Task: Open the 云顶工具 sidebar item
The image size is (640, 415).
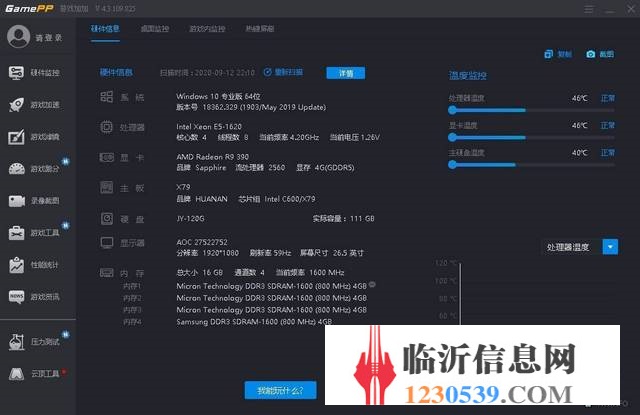Action: pyautogui.click(x=34, y=373)
